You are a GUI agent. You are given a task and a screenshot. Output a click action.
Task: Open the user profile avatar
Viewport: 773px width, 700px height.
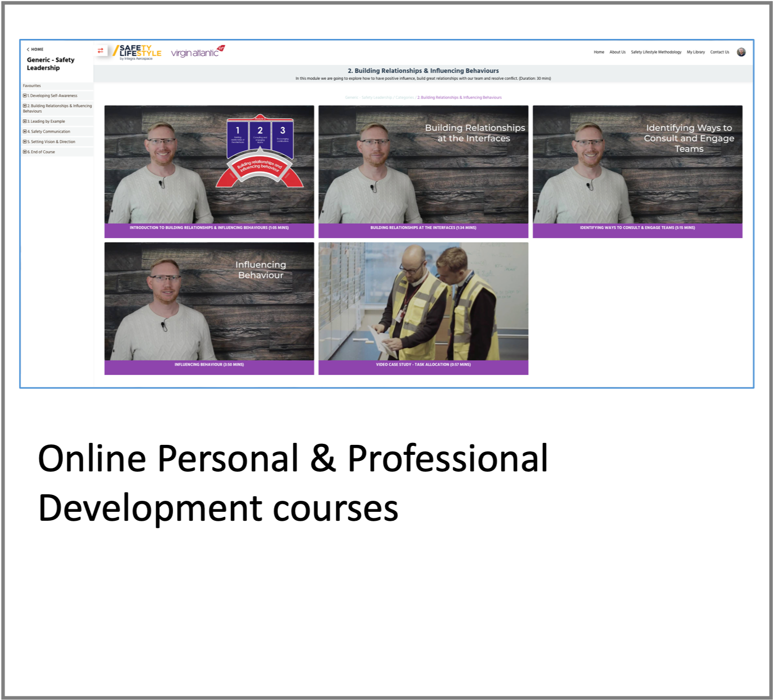741,52
